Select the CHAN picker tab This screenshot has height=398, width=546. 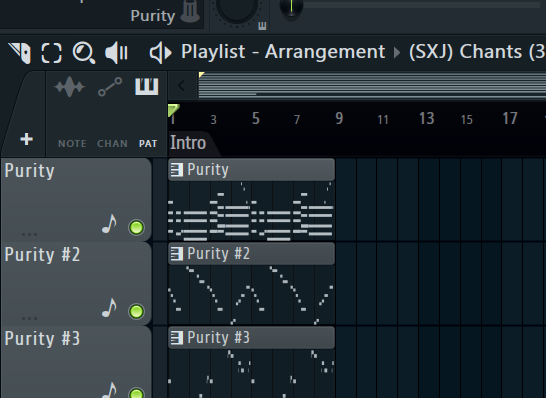(112, 143)
